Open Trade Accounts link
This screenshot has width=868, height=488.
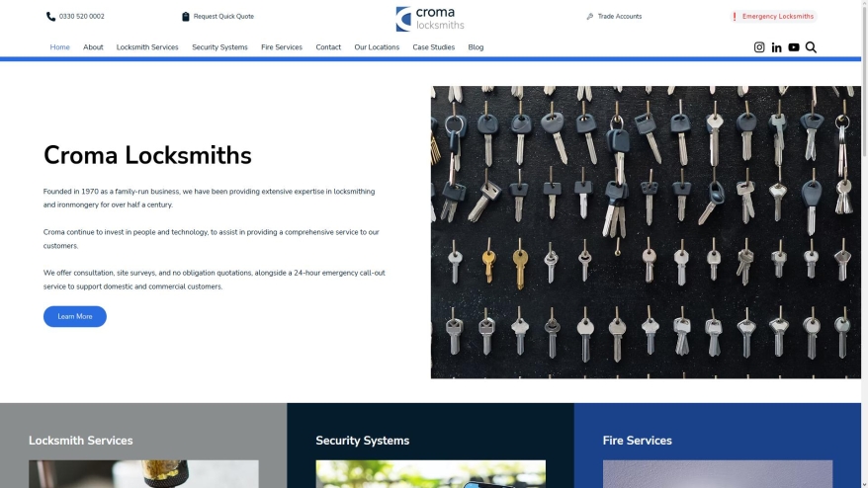click(x=620, y=17)
